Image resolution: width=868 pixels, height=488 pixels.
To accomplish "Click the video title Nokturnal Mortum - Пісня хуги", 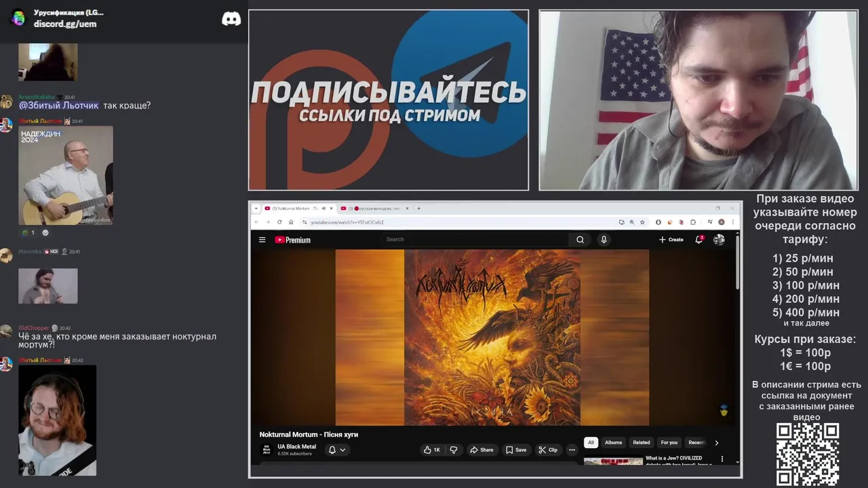I will pos(309,434).
